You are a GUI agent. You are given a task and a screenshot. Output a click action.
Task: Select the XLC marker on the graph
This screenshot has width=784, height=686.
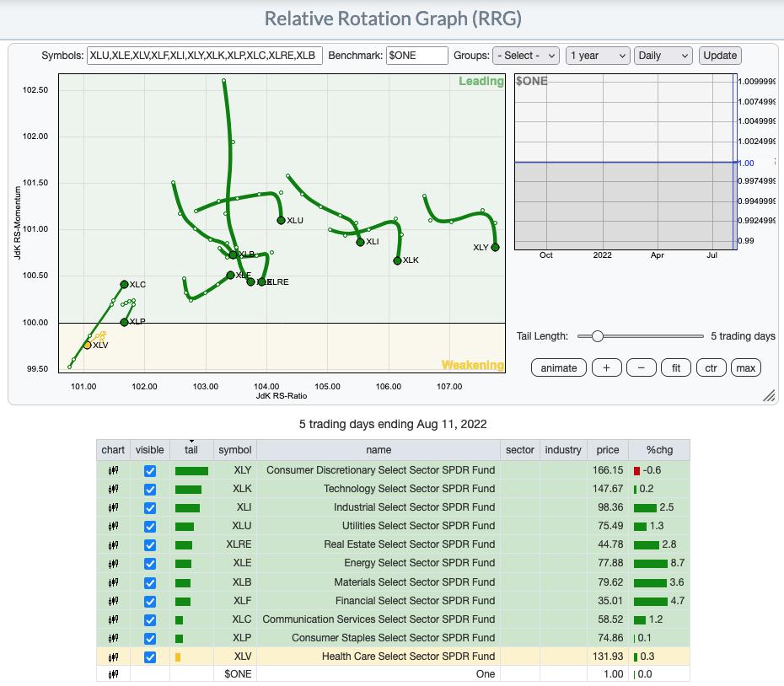tap(124, 285)
